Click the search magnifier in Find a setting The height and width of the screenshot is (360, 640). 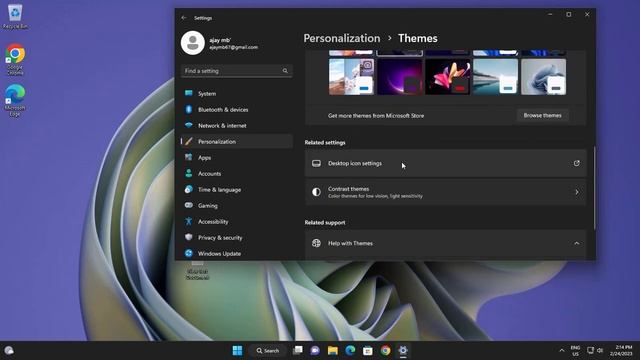[285, 71]
